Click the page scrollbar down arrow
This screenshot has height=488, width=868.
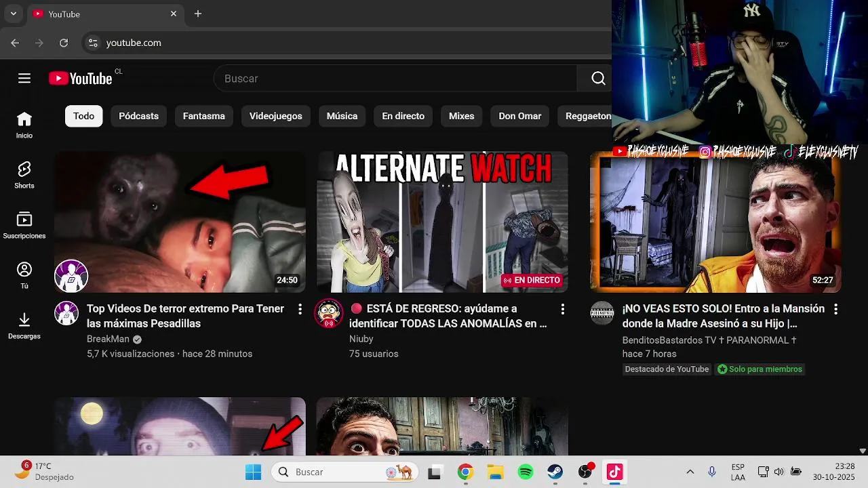pos(863,451)
